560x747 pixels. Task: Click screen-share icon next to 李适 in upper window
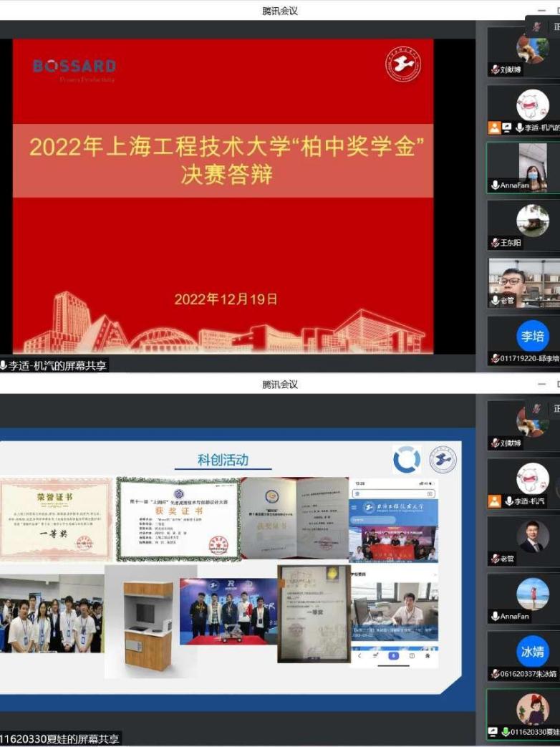tap(507, 128)
